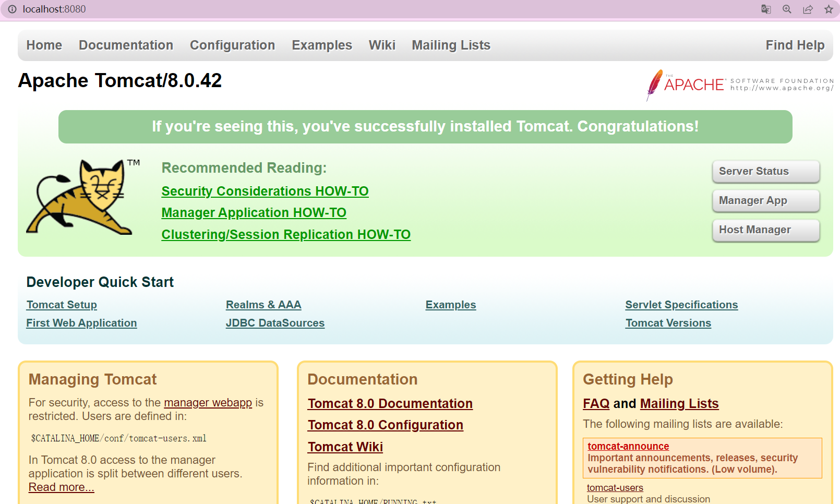
Task: Open First Web Application link
Action: click(81, 323)
